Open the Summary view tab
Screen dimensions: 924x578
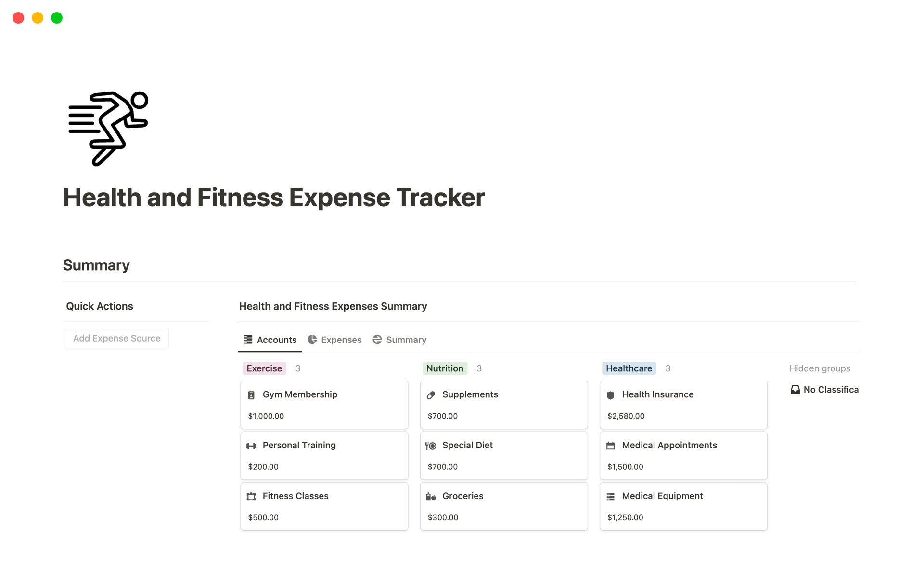406,340
